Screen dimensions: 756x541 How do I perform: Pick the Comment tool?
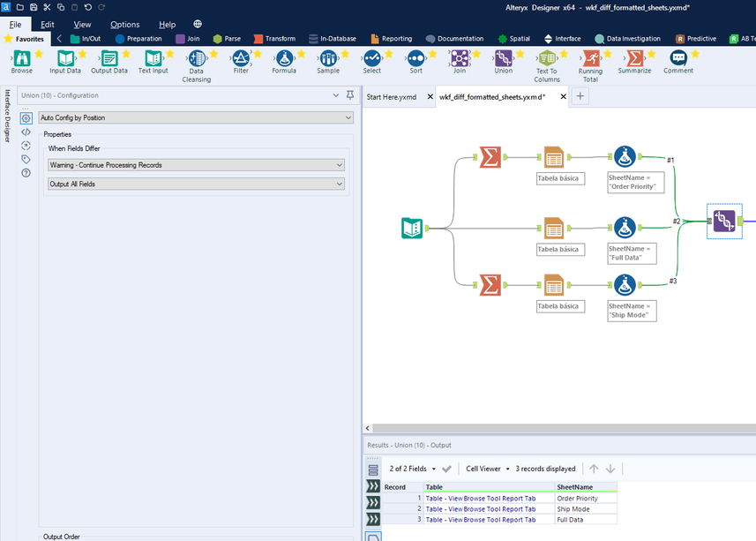(678, 62)
